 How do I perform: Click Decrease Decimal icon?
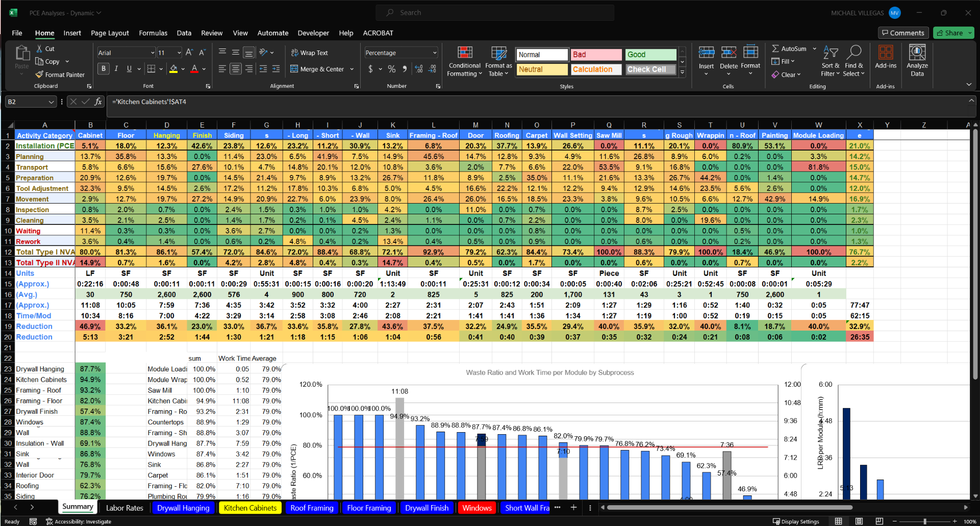[x=432, y=69]
